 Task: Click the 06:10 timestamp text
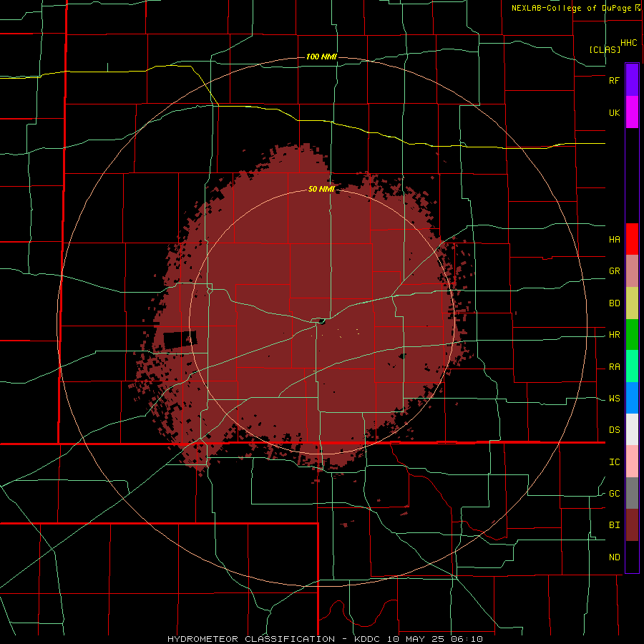pos(466,639)
